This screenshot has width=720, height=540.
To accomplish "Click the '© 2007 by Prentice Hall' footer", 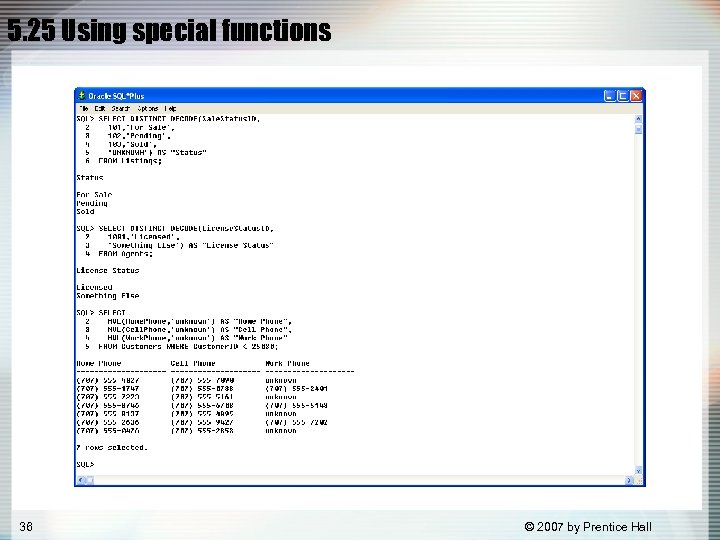I will (588, 527).
